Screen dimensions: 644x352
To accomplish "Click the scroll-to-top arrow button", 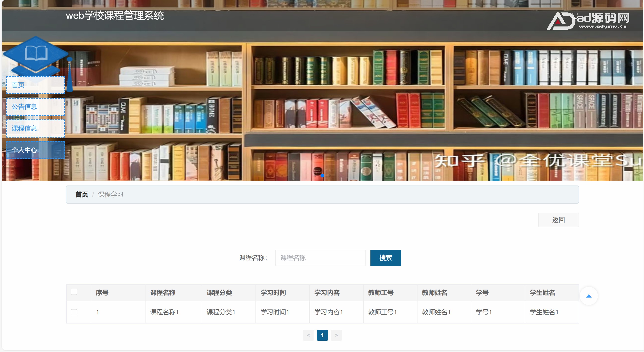I will [589, 296].
